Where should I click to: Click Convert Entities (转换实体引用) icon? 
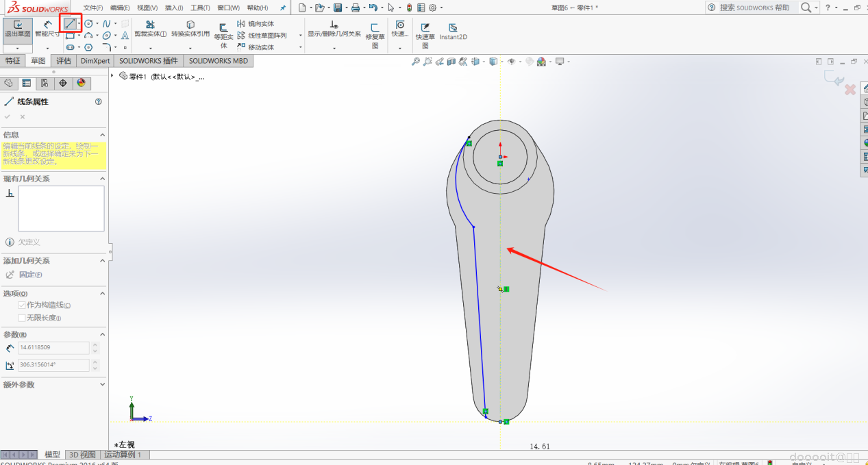(190, 29)
